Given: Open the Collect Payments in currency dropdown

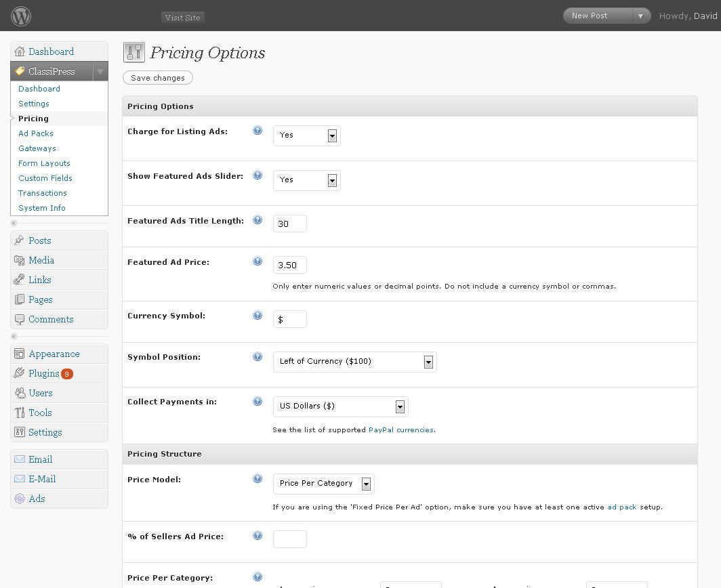Looking at the screenshot, I should [x=340, y=406].
